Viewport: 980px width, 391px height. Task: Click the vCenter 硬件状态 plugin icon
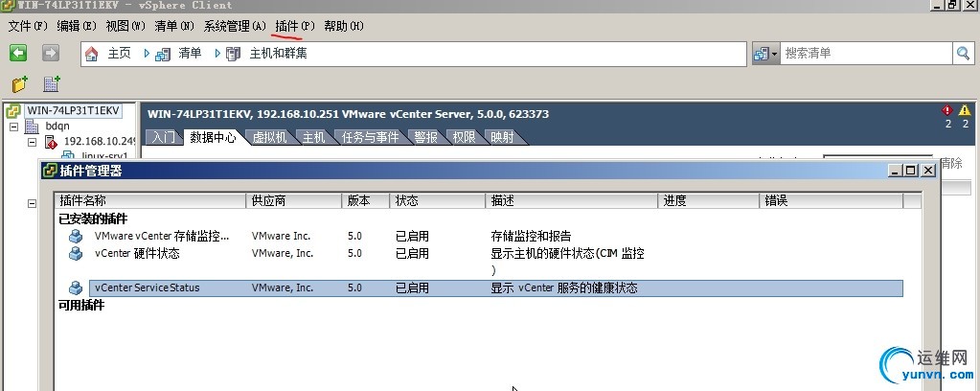(76, 253)
